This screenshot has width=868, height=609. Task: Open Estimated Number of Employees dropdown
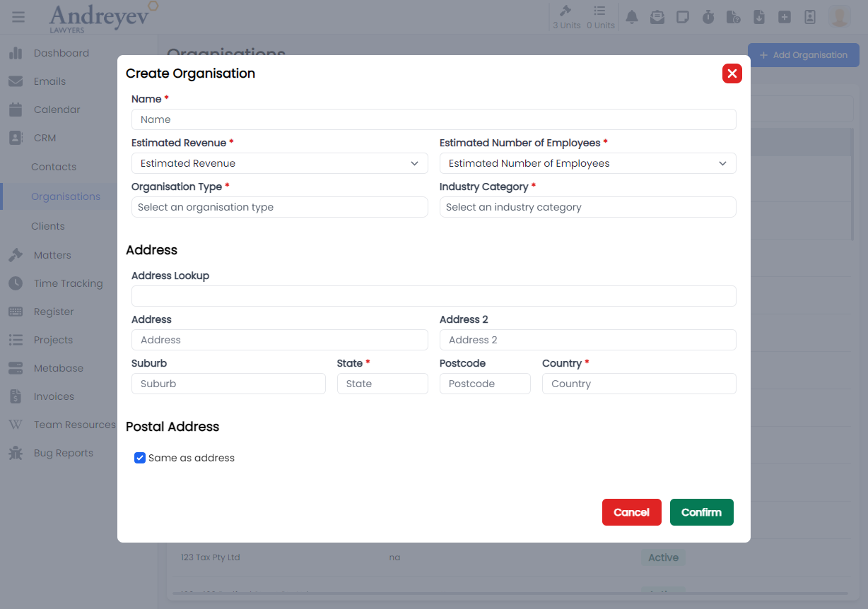pyautogui.click(x=587, y=163)
